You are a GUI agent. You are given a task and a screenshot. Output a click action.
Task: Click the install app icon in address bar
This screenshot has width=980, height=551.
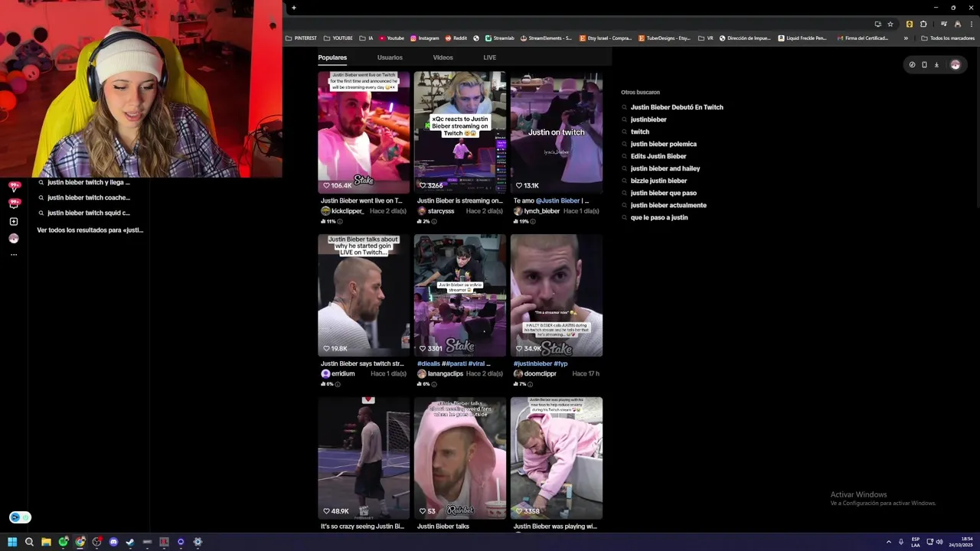click(x=877, y=24)
